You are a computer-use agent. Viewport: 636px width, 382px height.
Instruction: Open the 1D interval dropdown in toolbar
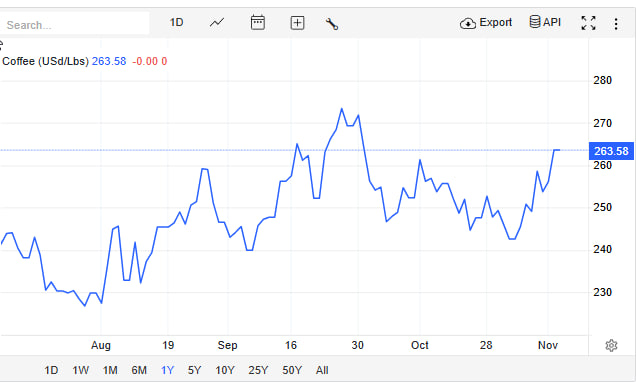176,22
